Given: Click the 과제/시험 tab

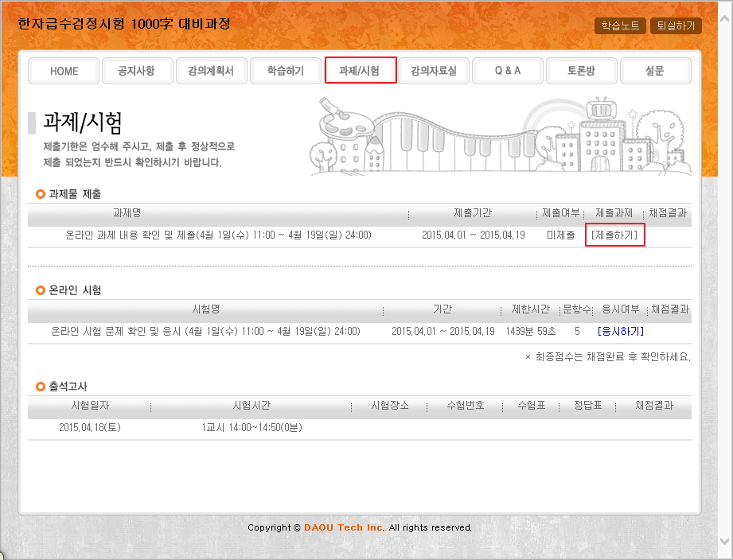Looking at the screenshot, I should pos(361,71).
